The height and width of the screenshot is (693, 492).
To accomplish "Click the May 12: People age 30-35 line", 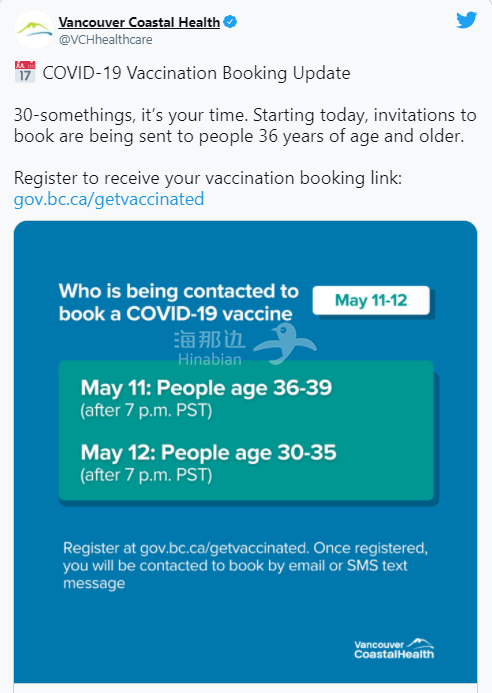I will pyautogui.click(x=208, y=453).
